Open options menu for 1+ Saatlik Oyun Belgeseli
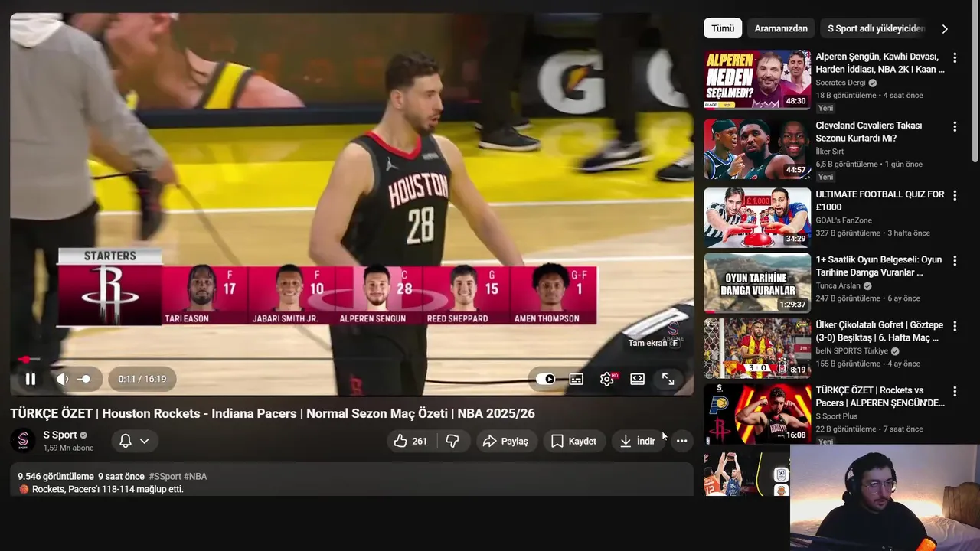980x551 pixels. tap(955, 261)
